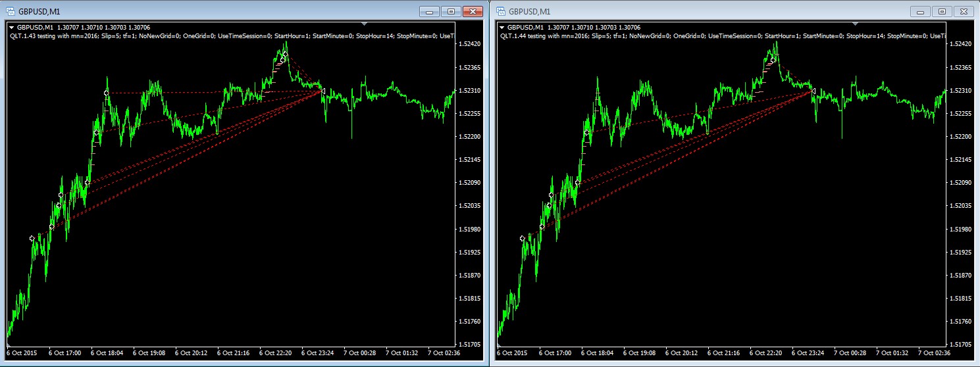The width and height of the screenshot is (980, 367).
Task: Click price label 1.52255 on right chart
Action: [x=961, y=113]
